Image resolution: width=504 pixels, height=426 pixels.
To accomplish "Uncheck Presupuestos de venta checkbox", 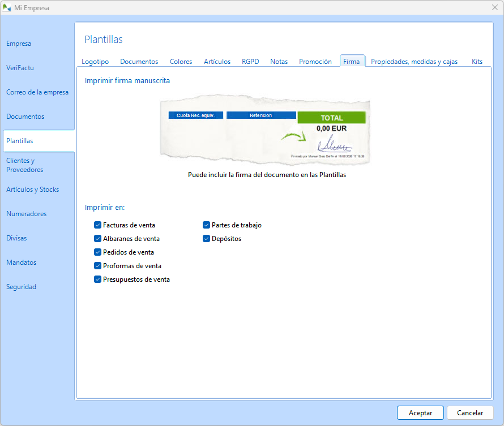I will pos(98,279).
